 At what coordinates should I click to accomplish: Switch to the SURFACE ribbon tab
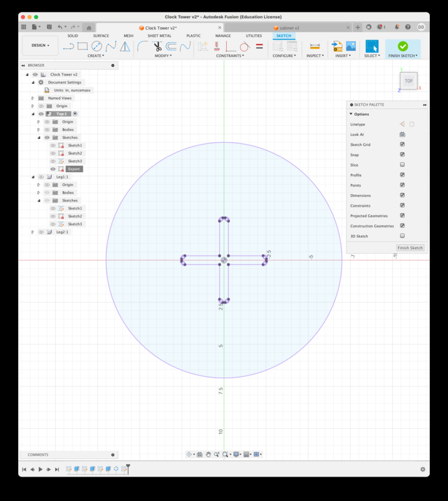click(x=101, y=36)
